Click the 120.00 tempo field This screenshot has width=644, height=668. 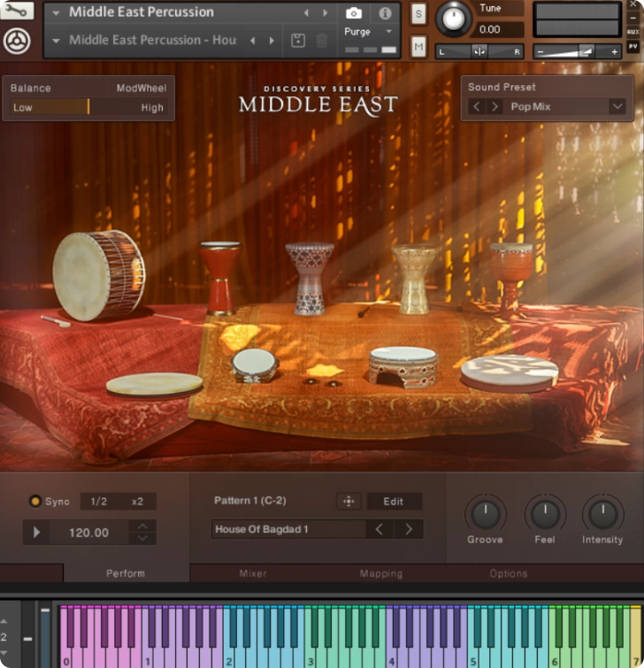click(x=89, y=532)
